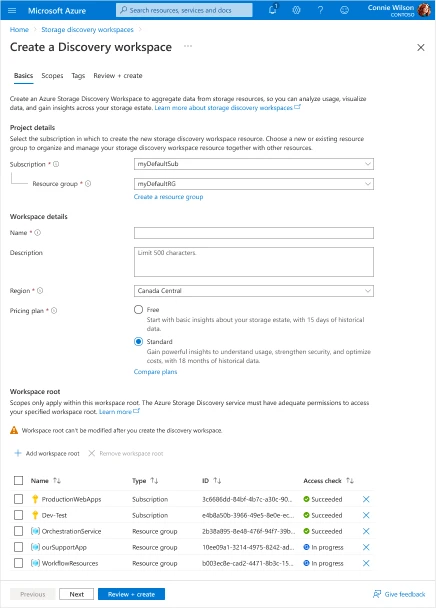Switch to Review + create tab
The image size is (436, 608).
(x=118, y=76)
